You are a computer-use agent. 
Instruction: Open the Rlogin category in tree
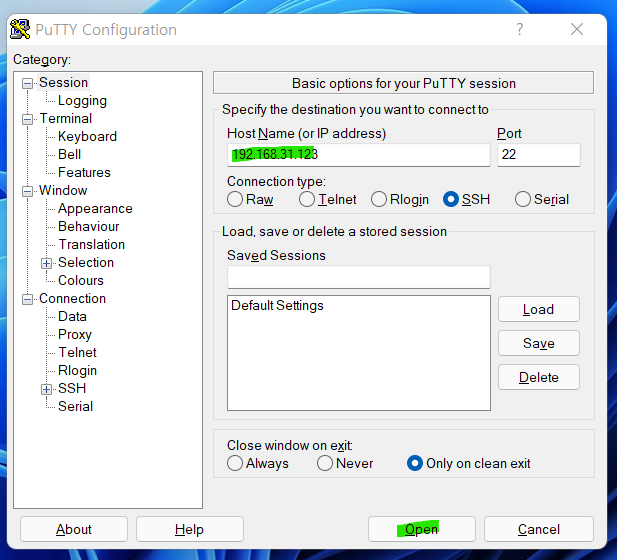(x=77, y=370)
